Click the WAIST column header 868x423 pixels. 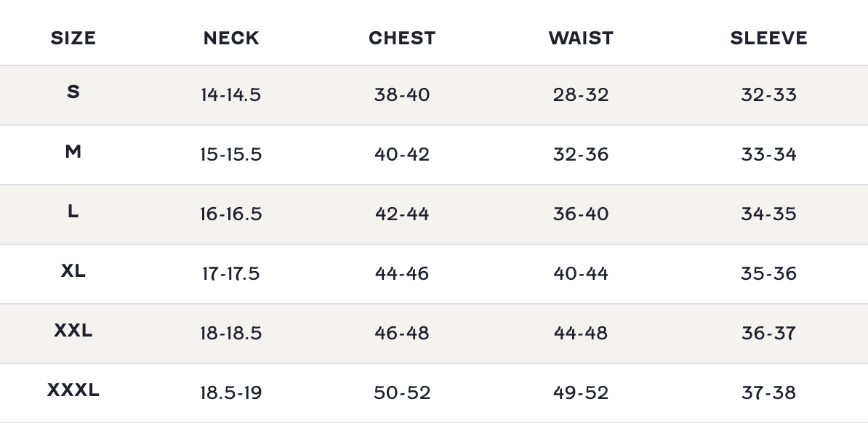click(581, 38)
